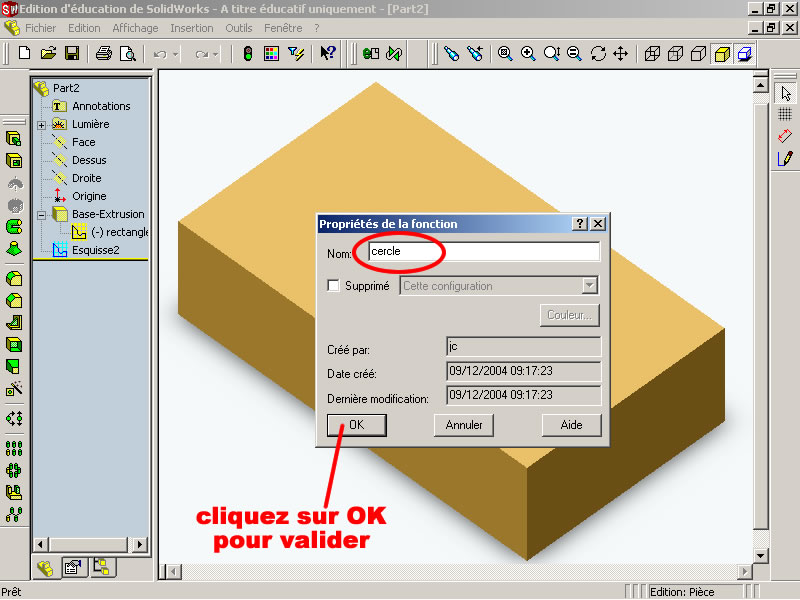The height and width of the screenshot is (600, 800).
Task: Select the rectangle sketch in tree
Action: 119,232
